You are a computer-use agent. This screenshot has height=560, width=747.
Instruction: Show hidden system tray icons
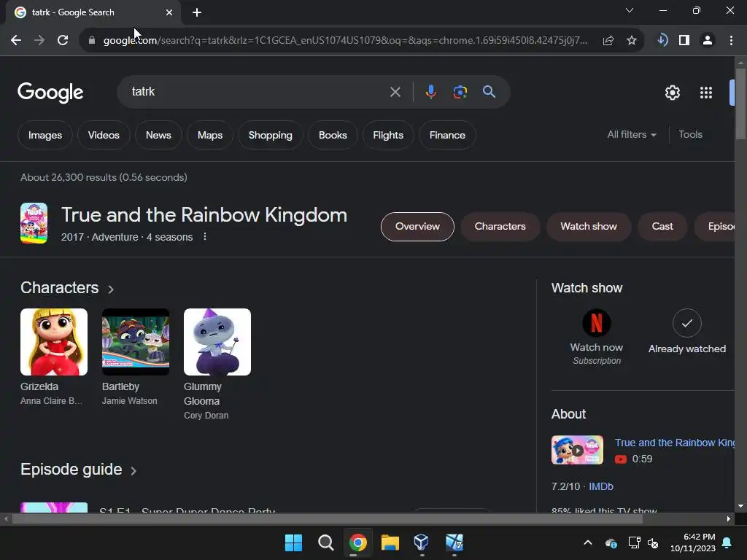tap(588, 542)
